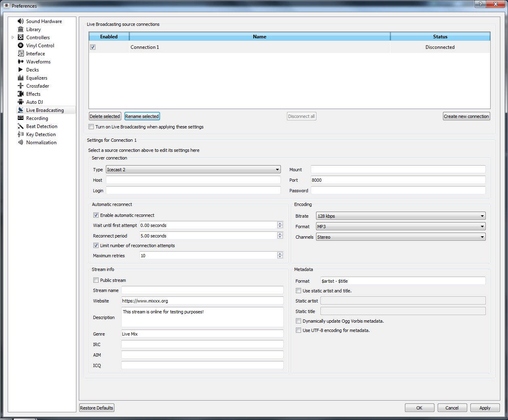This screenshot has width=508, height=420.
Task: Click the Key Detection icon
Action: [21, 134]
